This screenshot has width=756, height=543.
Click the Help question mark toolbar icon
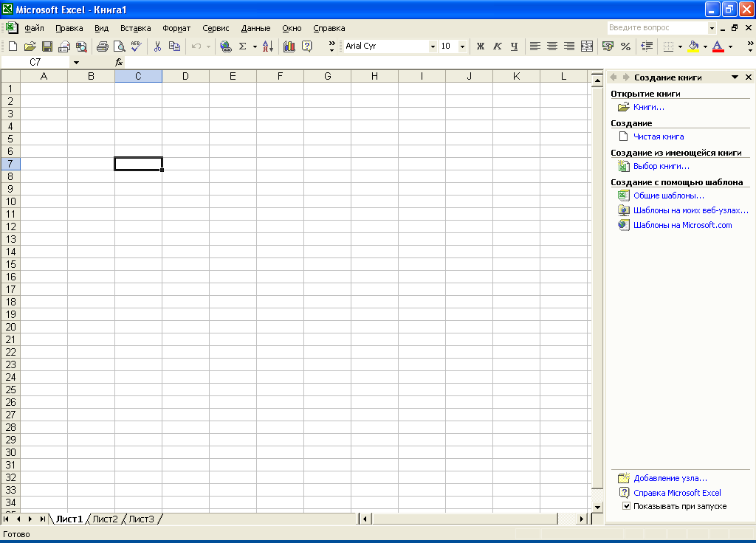306,46
